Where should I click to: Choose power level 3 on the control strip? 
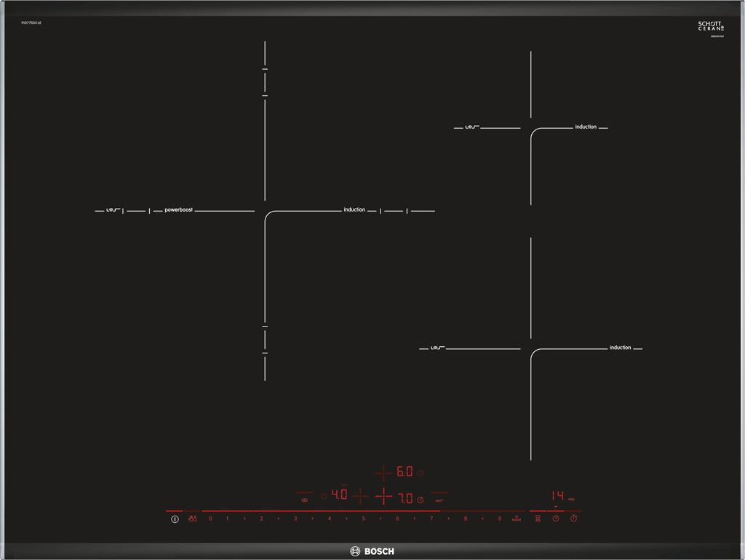295,519
